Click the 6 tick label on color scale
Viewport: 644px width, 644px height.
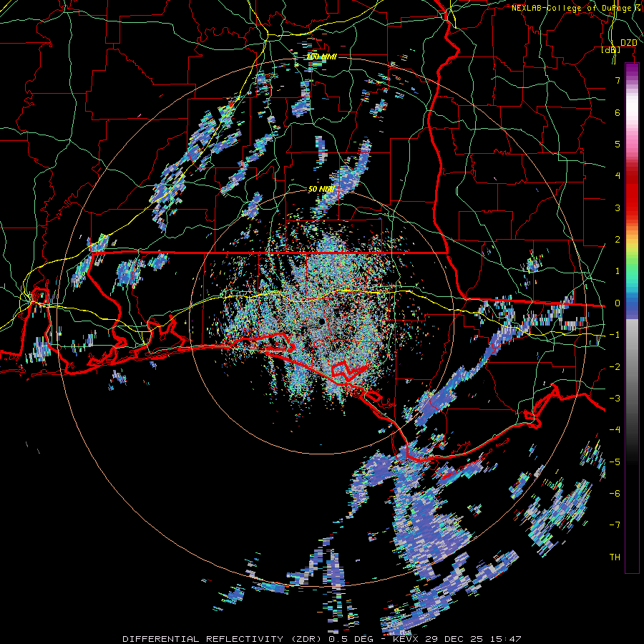[618, 112]
